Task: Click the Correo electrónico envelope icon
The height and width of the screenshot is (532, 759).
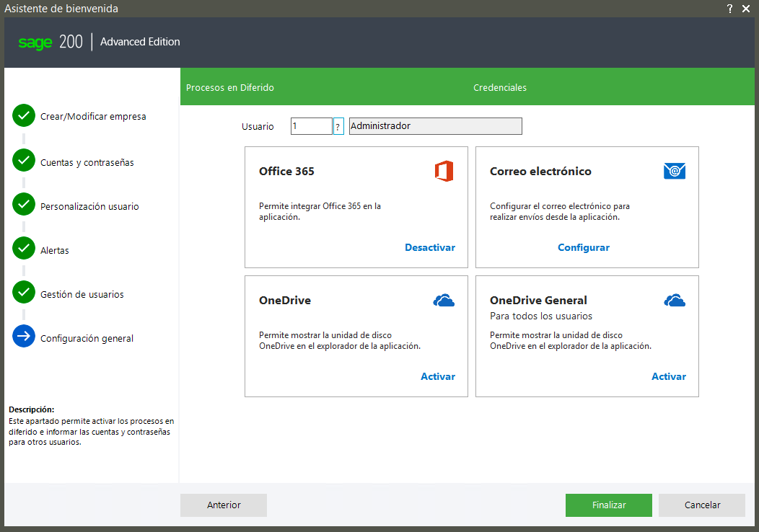Action: pos(675,171)
